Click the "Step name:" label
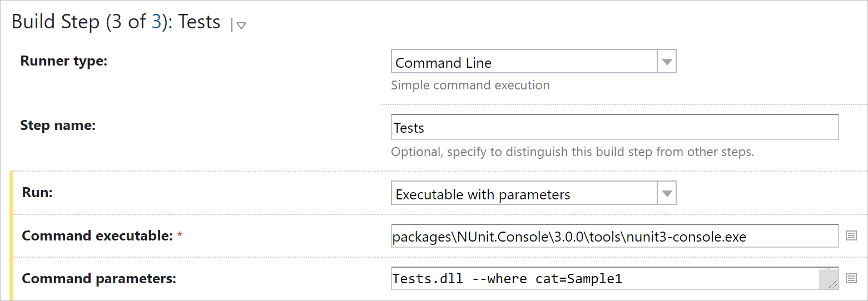 click(x=58, y=126)
